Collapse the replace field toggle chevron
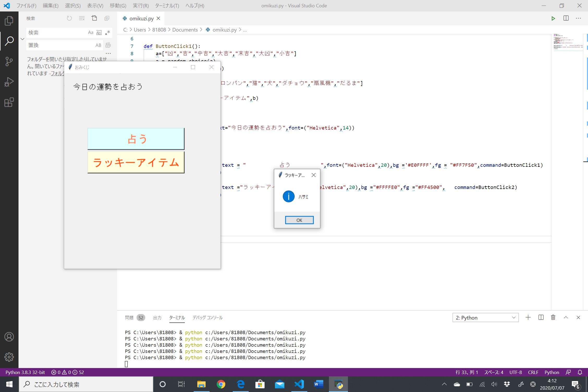588x392 pixels. 22,39
